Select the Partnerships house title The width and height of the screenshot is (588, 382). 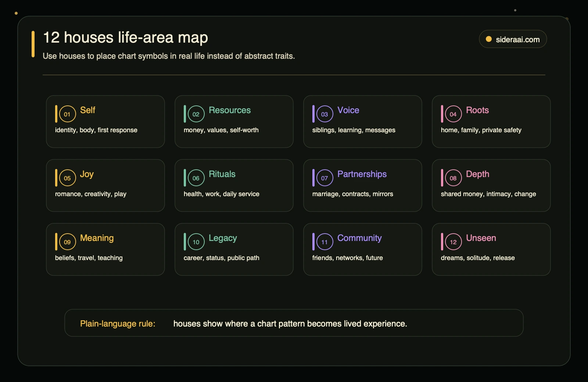[362, 174]
